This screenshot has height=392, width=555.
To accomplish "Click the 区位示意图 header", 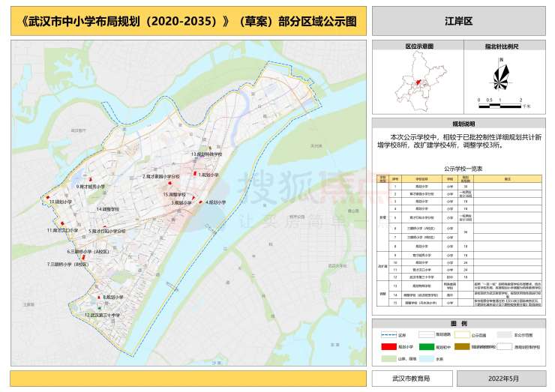I will pos(418,45).
